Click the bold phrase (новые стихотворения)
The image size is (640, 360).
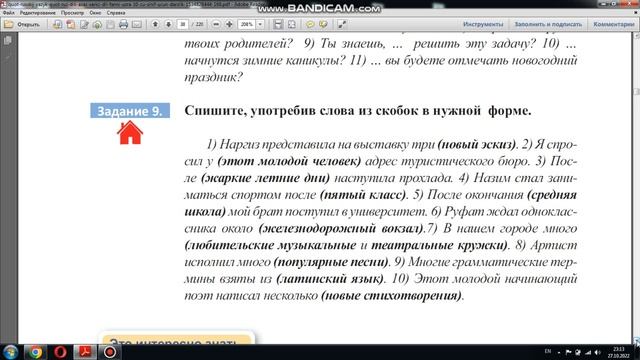[391, 296]
